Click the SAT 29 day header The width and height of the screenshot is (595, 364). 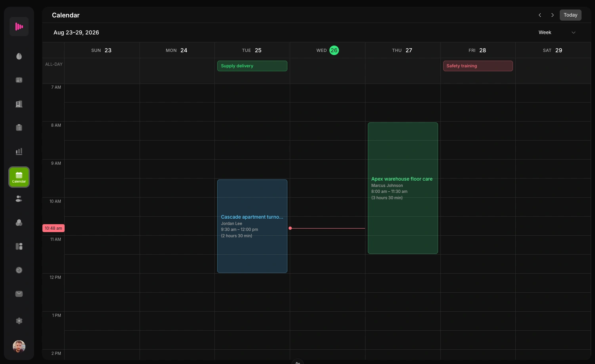pyautogui.click(x=553, y=50)
